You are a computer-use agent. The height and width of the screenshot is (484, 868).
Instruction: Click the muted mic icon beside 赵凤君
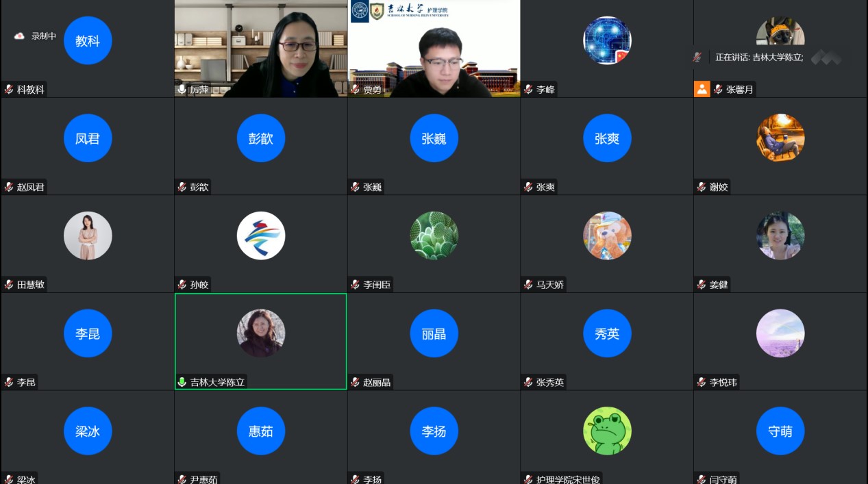click(9, 187)
